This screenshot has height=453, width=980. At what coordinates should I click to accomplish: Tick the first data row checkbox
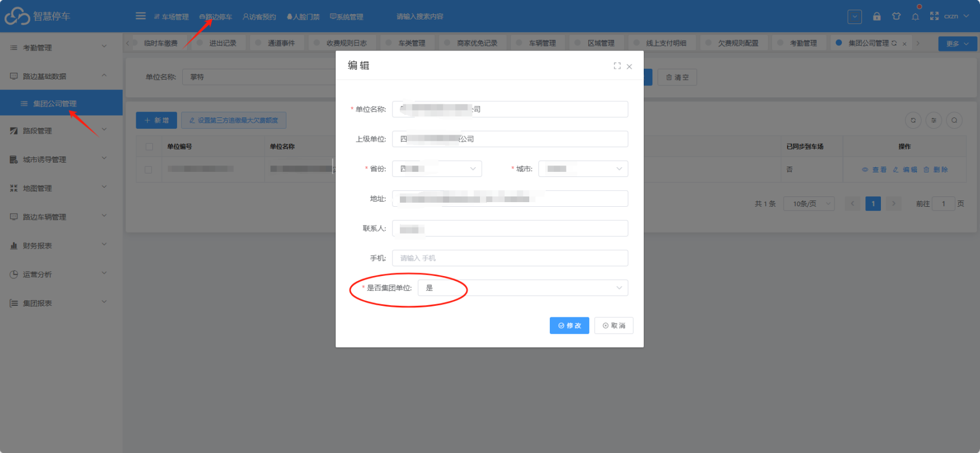tap(148, 170)
